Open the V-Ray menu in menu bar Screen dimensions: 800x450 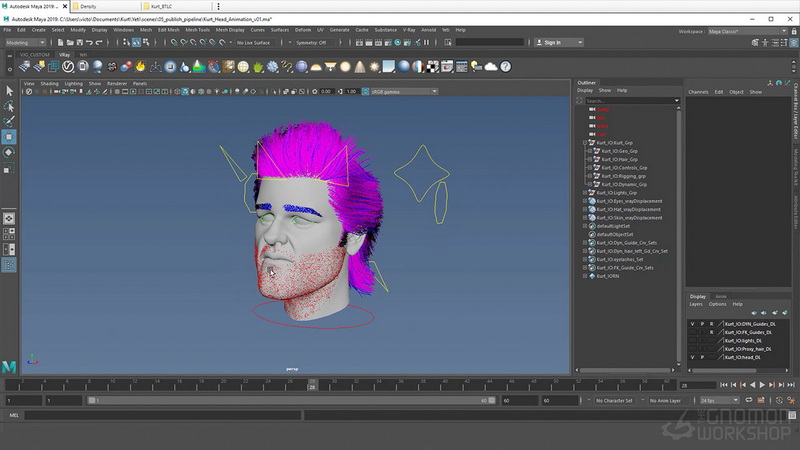pos(409,30)
